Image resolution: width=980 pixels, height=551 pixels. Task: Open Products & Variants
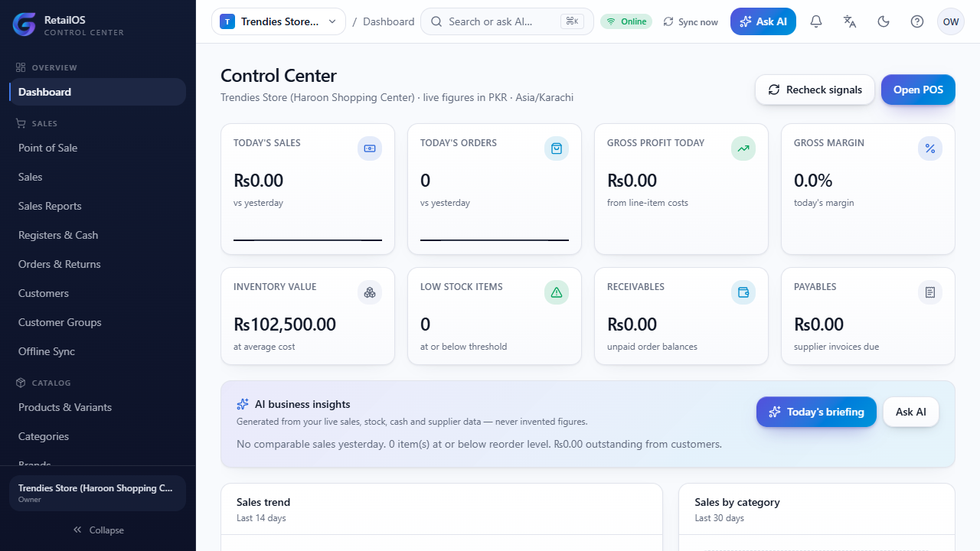point(97,407)
